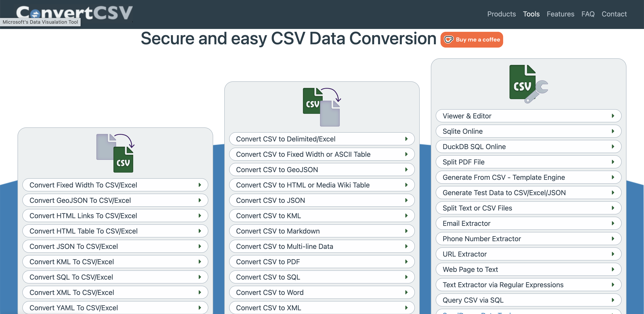
Task: Click the CSV wrench tools icon
Action: coord(528,84)
